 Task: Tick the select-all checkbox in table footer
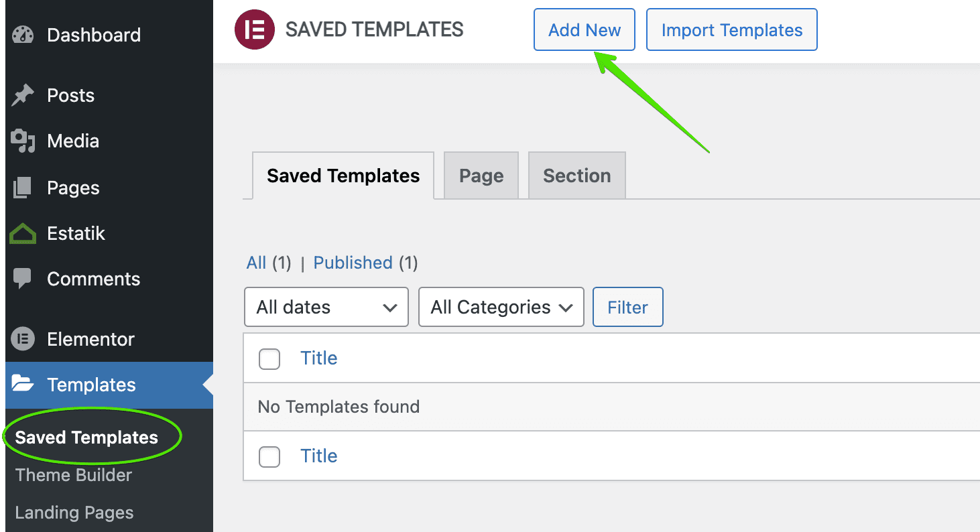(x=269, y=457)
